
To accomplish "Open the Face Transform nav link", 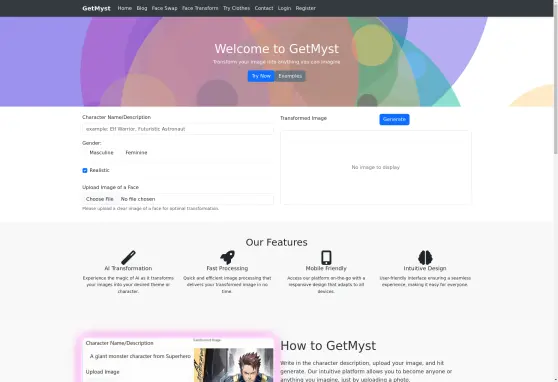I will click(200, 8).
